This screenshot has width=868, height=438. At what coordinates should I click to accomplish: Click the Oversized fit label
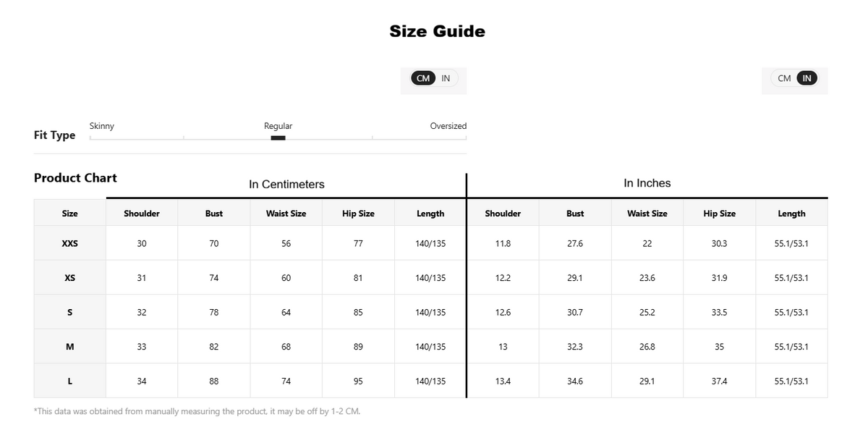(448, 126)
